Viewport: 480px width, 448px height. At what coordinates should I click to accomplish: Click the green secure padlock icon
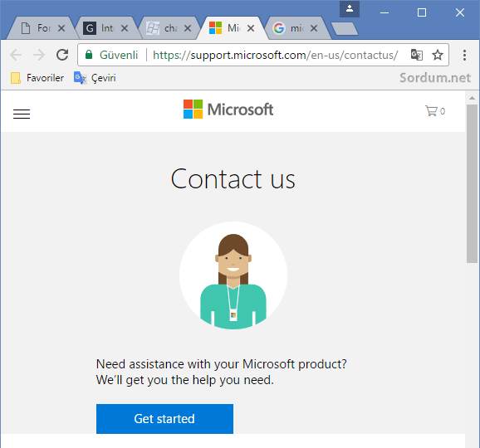(x=89, y=55)
